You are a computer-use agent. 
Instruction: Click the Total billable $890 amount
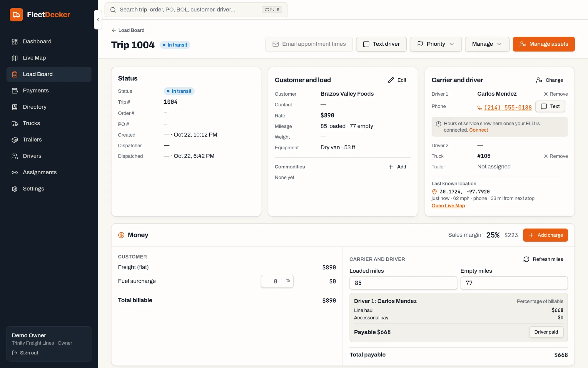coord(329,301)
